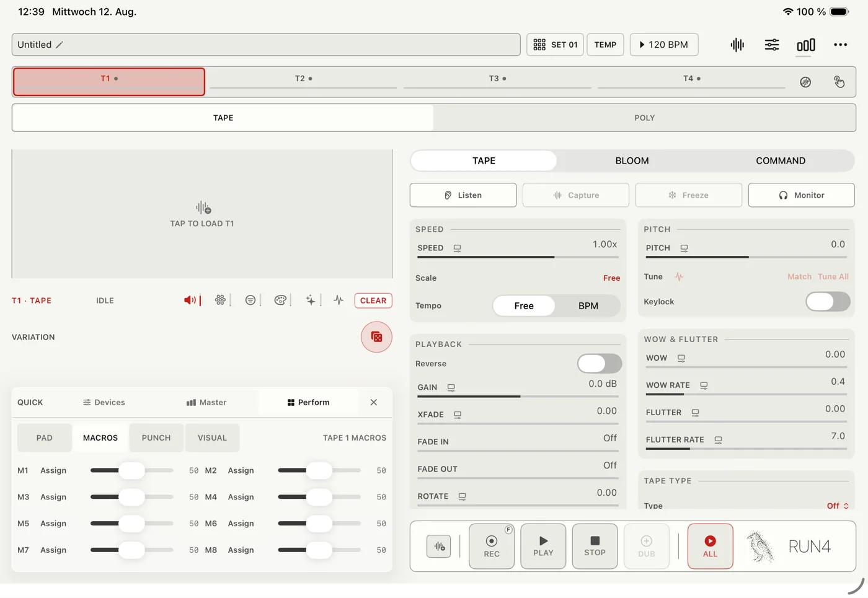Switch to the POLY mode tab
The height and width of the screenshot is (598, 868).
pyautogui.click(x=644, y=118)
